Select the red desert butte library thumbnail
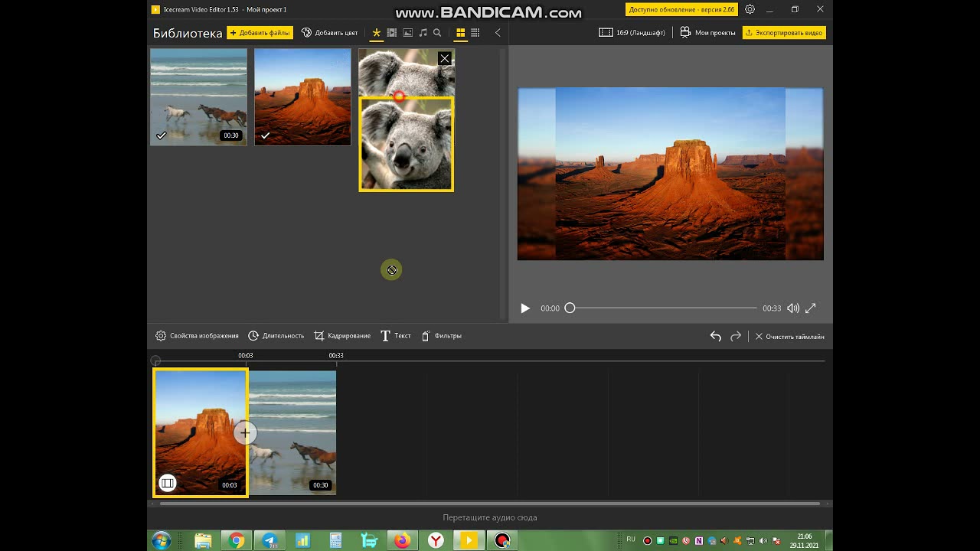980x551 pixels. tap(302, 97)
